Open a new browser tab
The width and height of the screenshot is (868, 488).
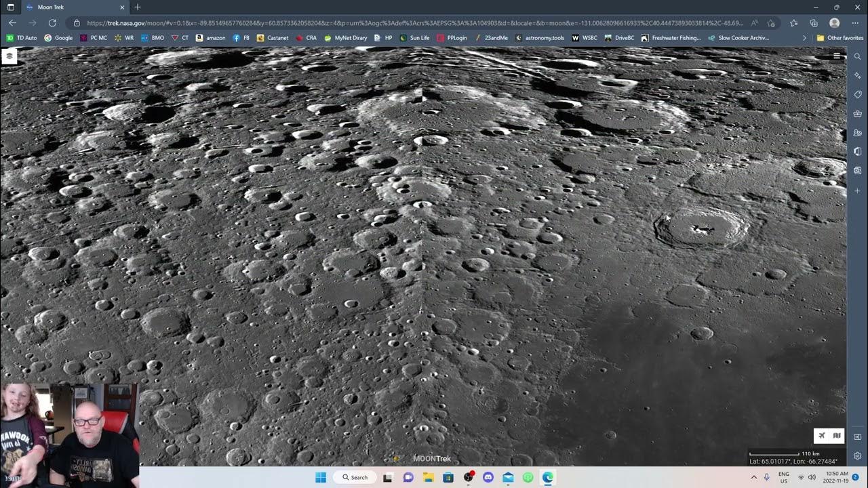138,7
